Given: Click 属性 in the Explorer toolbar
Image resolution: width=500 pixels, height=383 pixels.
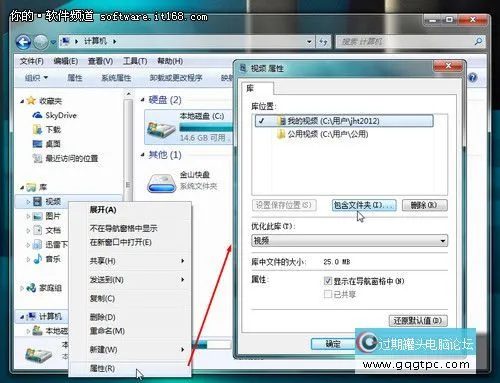Looking at the screenshot, I should click(x=75, y=78).
